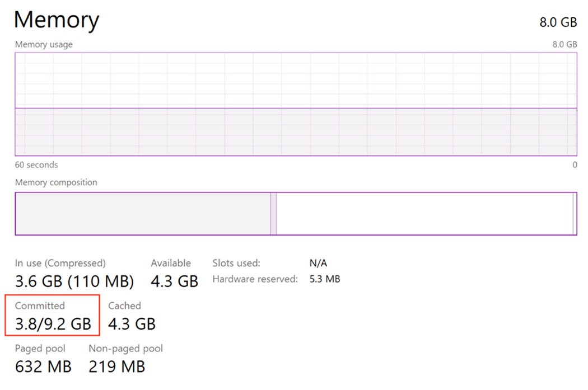The width and height of the screenshot is (588, 390).
Task: Select the Memory heading
Action: [x=56, y=20]
